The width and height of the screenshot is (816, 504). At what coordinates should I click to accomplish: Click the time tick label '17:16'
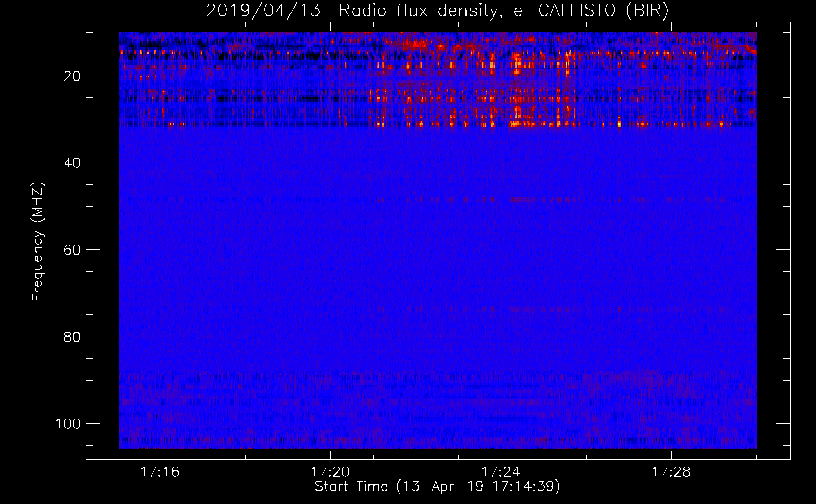160,472
